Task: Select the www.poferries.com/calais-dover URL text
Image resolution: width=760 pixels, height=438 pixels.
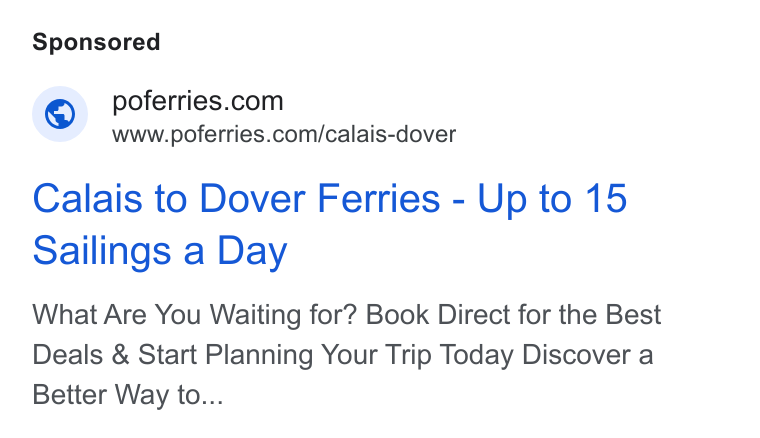Action: 284,135
